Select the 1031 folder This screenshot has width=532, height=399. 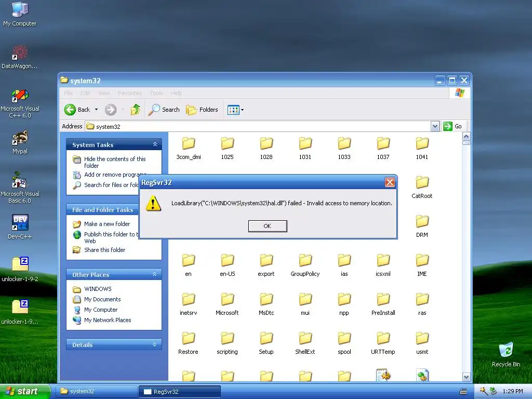click(x=305, y=148)
